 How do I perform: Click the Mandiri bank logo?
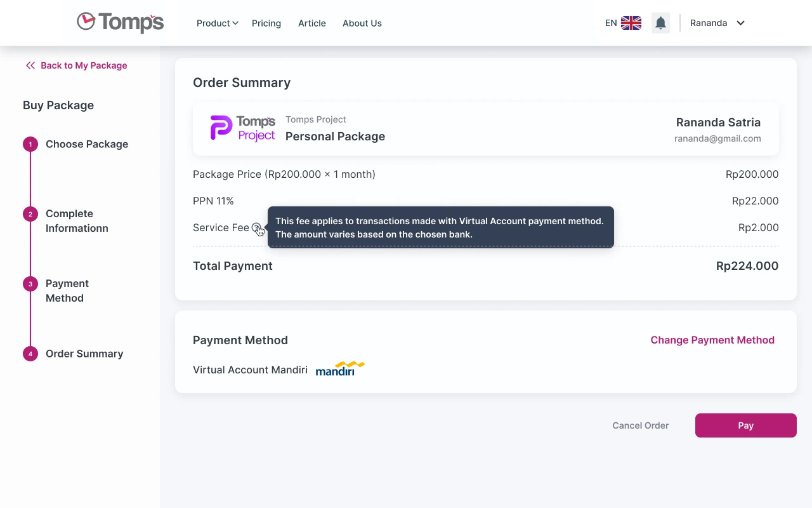coord(340,369)
